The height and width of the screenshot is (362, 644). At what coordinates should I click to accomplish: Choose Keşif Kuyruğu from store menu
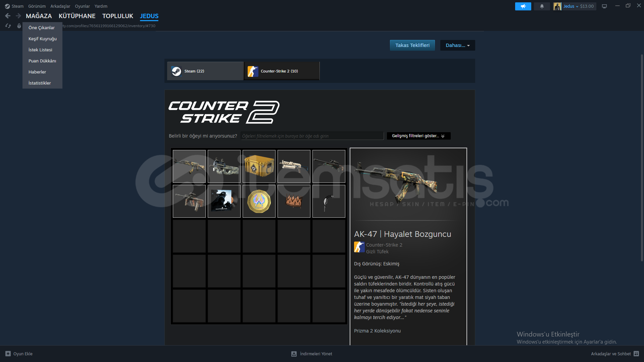point(42,39)
